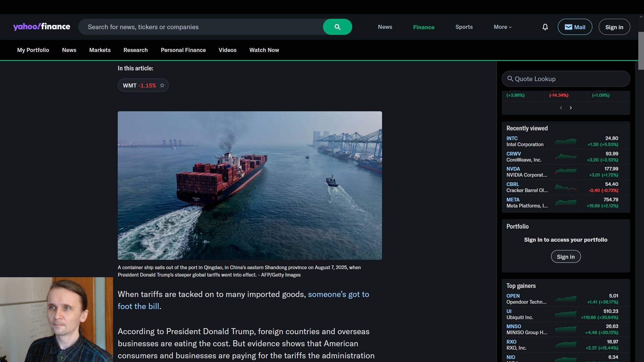The height and width of the screenshot is (362, 644).
Task: Open the notifications bell
Action: pyautogui.click(x=545, y=27)
